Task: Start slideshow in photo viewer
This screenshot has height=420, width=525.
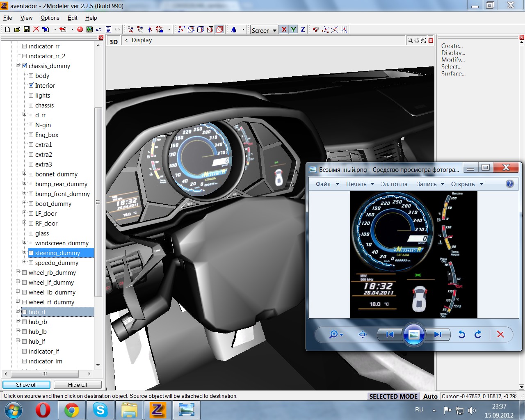Action: [414, 334]
